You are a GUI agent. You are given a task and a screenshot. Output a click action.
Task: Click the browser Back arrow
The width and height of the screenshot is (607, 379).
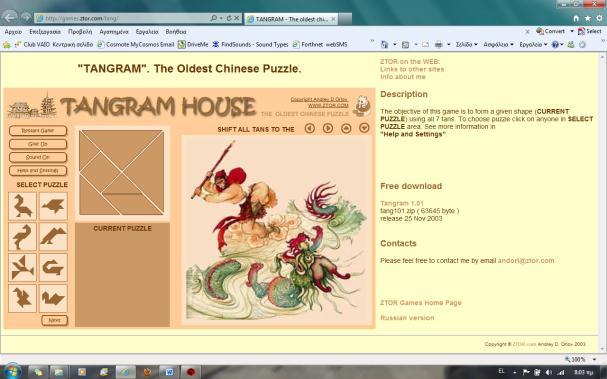point(10,17)
